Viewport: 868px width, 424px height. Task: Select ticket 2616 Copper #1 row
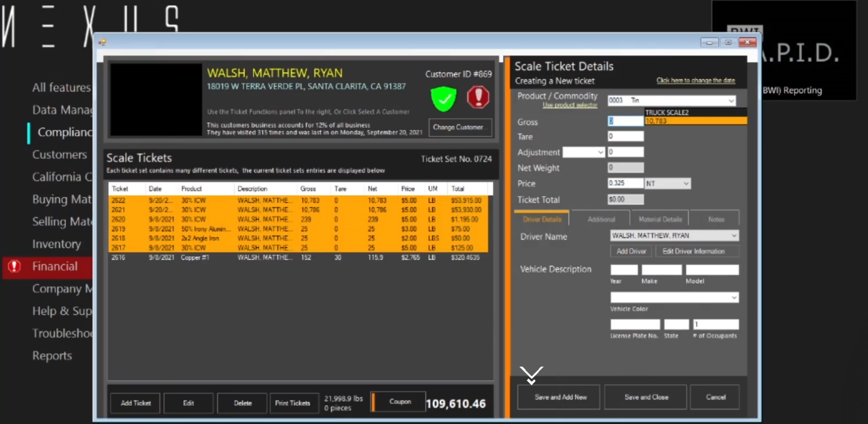click(298, 257)
